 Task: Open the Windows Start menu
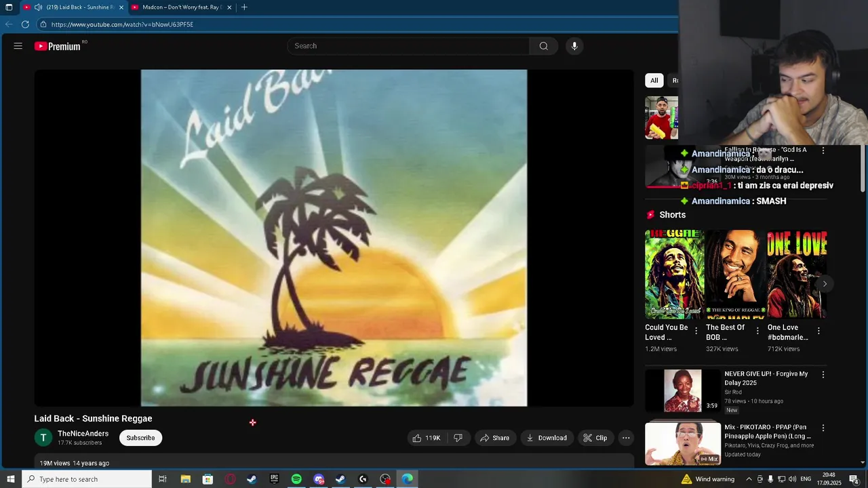(x=10, y=479)
